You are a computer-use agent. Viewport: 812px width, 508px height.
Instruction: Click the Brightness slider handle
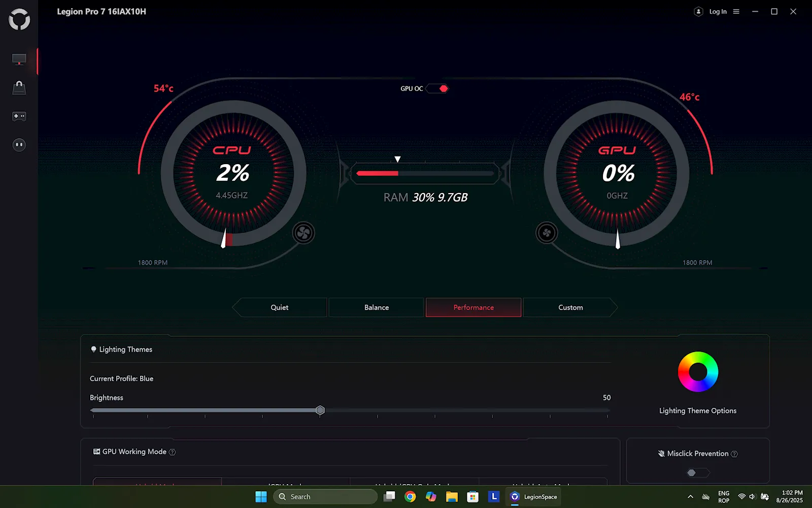click(320, 410)
